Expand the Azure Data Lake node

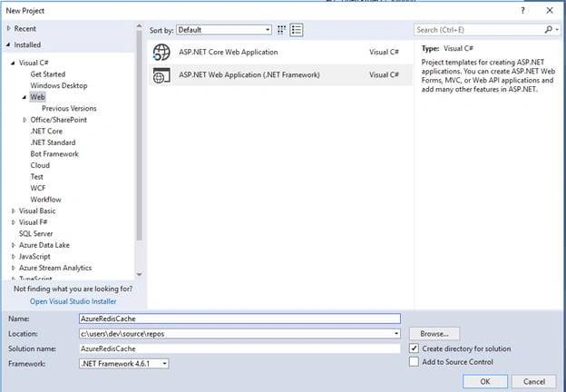[14, 245]
